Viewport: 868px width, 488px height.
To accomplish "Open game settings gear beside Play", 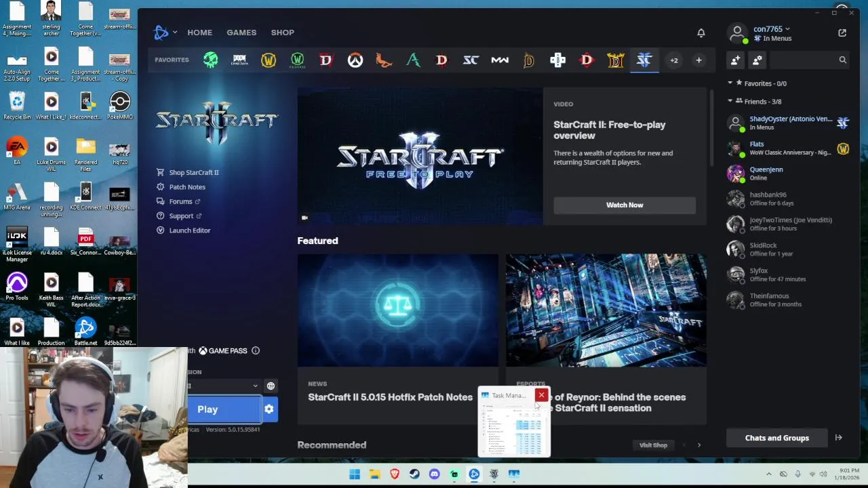I will point(269,409).
